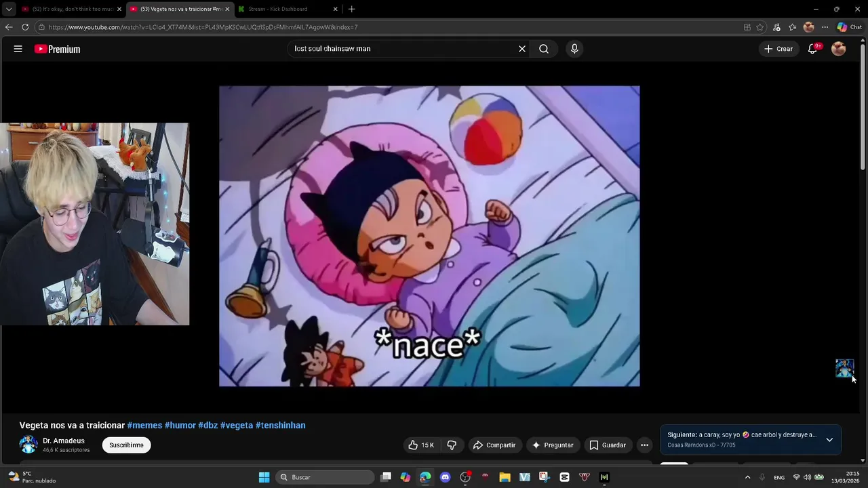The image size is (868, 488).
Task: Expand the Siguiente playlist panel chevron
Action: pyautogui.click(x=829, y=440)
